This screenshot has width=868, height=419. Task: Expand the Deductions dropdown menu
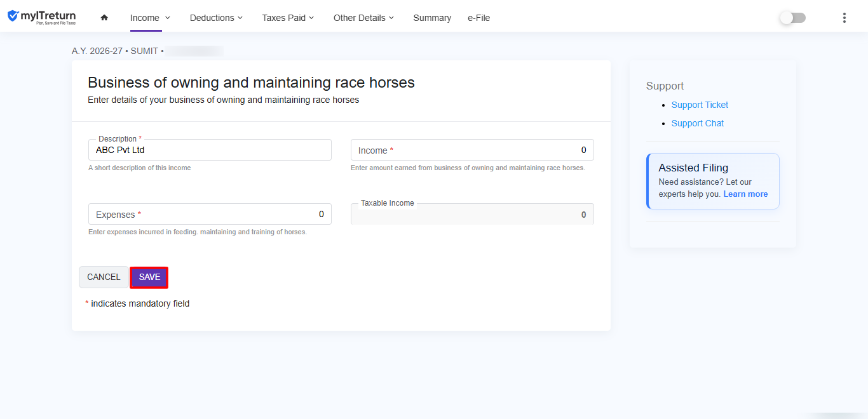(x=216, y=18)
